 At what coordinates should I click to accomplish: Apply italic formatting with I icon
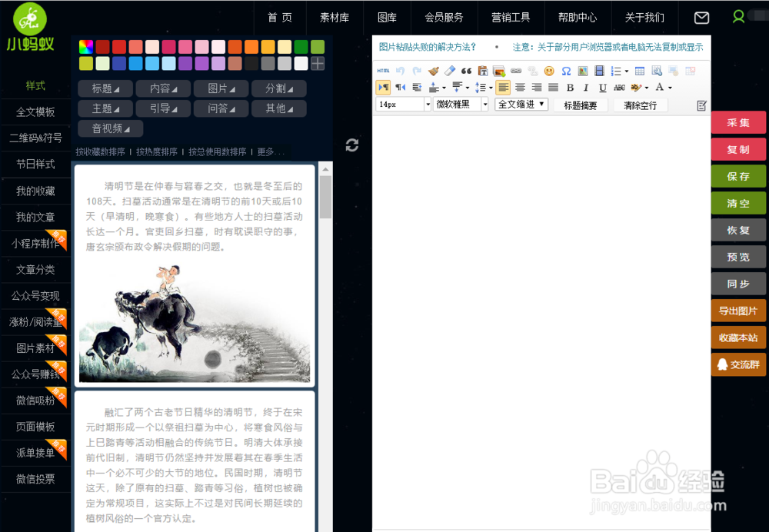pyautogui.click(x=586, y=88)
